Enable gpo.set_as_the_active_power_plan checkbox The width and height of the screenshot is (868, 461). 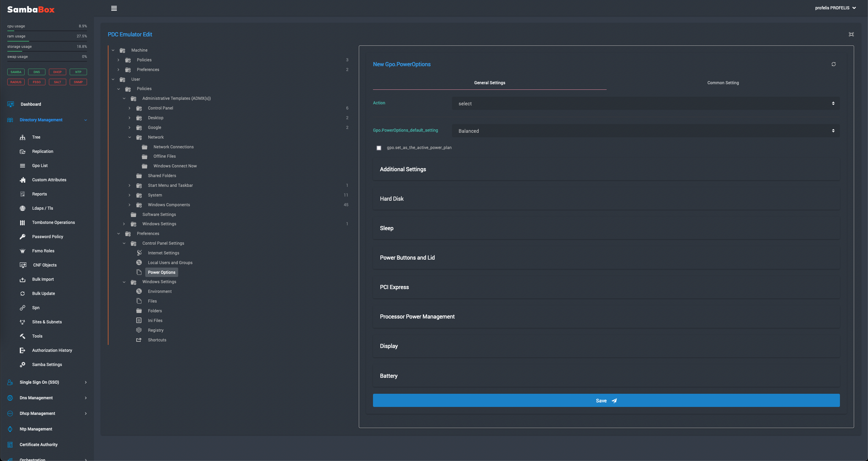379,148
